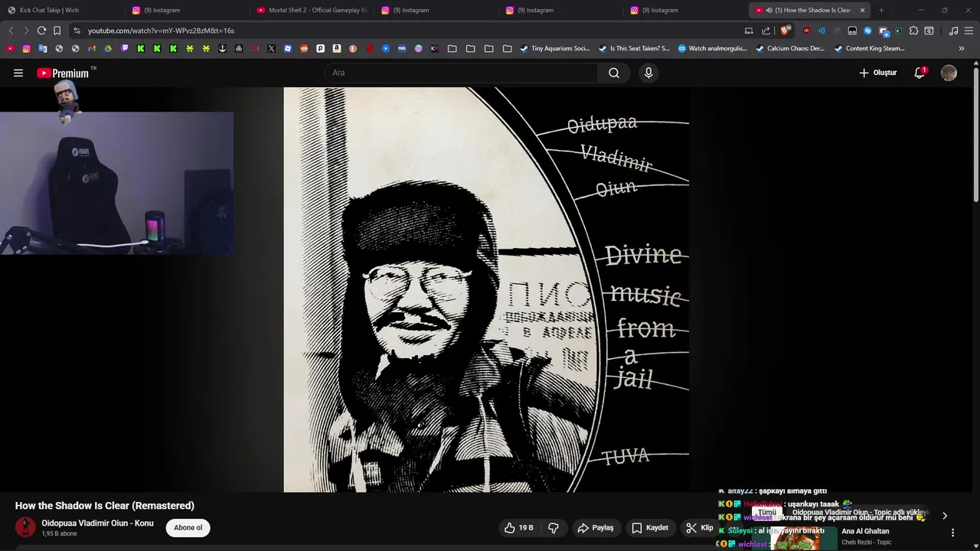Open the Reddit bookmark icon
980x551 pixels.
[x=304, y=48]
